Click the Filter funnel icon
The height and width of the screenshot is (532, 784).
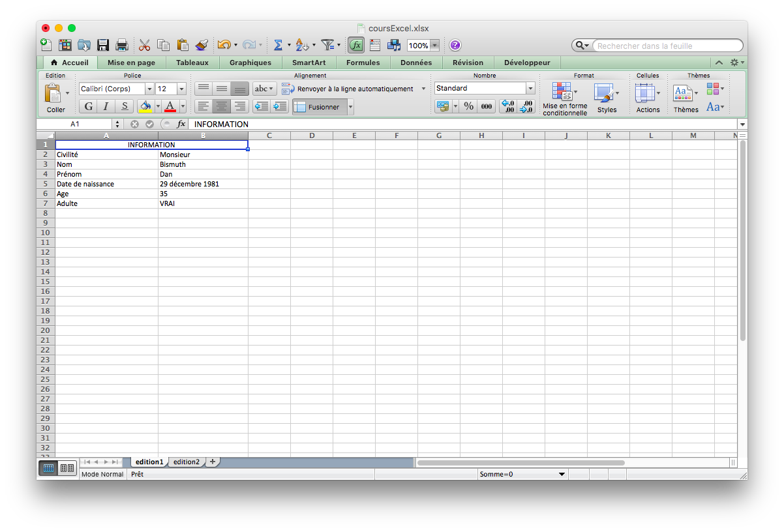tap(327, 45)
